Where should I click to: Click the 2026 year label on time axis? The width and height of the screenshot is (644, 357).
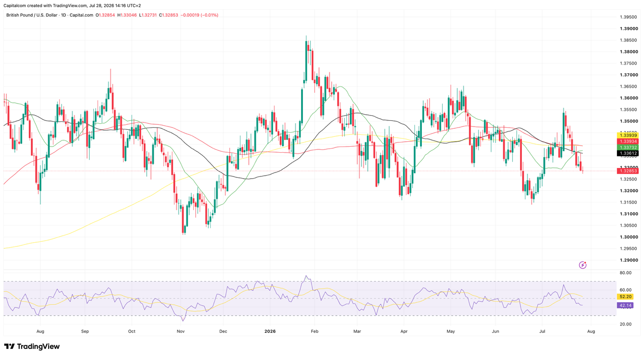click(270, 331)
